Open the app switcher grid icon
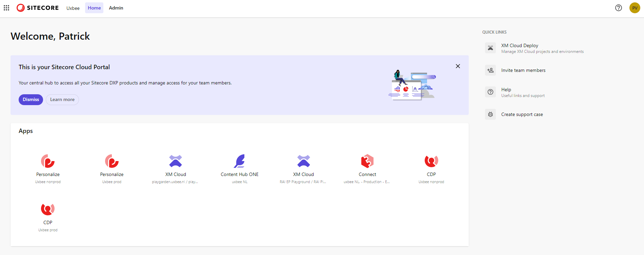This screenshot has width=644, height=255. 6,8
